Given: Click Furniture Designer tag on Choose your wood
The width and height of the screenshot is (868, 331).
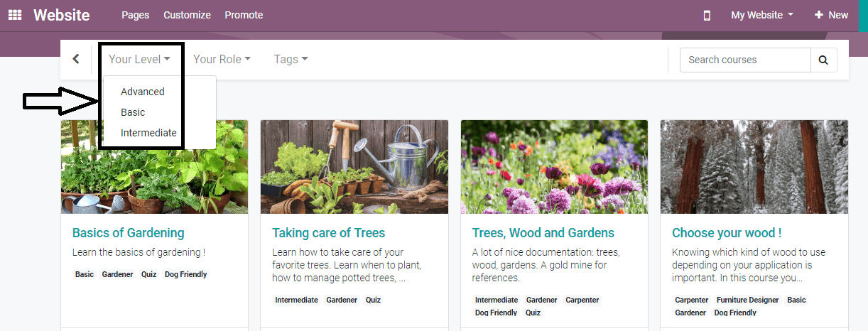Looking at the screenshot, I should pos(748,300).
